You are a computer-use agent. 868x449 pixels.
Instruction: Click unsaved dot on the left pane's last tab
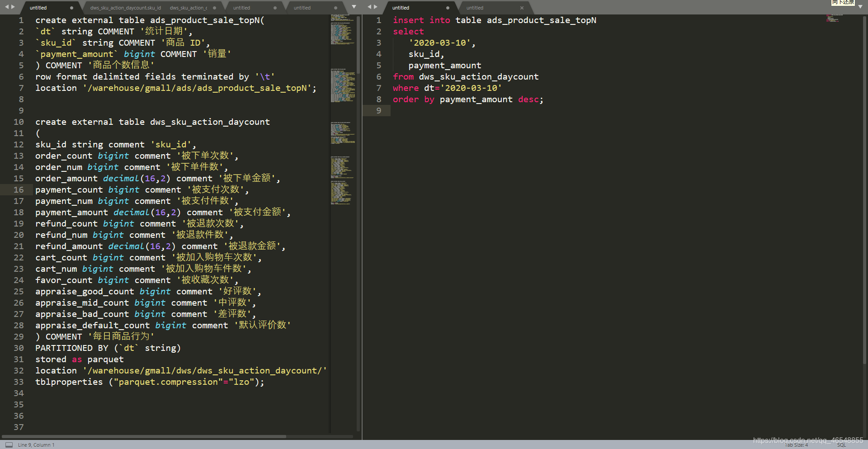(335, 8)
